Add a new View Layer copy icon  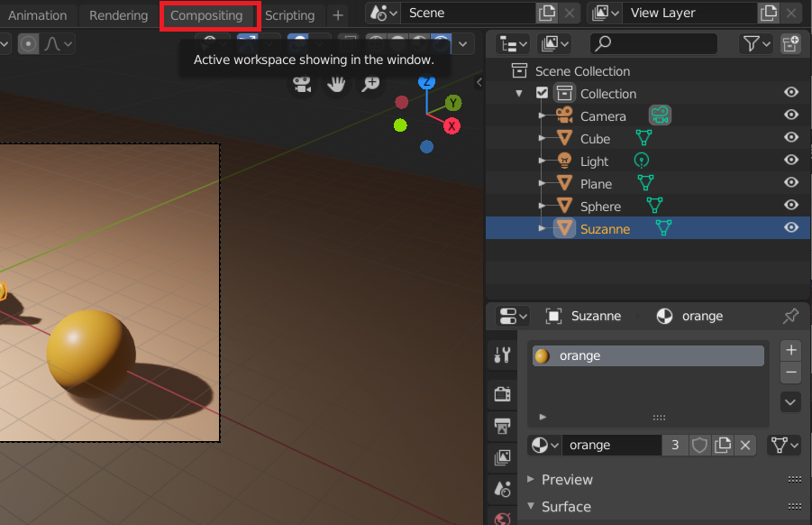(x=769, y=13)
